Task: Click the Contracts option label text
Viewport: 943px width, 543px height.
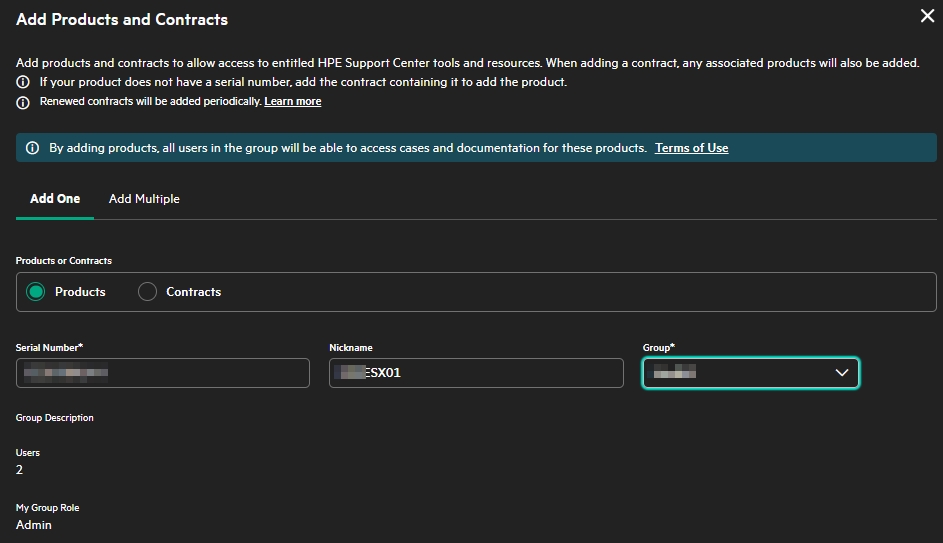Action: pos(193,292)
